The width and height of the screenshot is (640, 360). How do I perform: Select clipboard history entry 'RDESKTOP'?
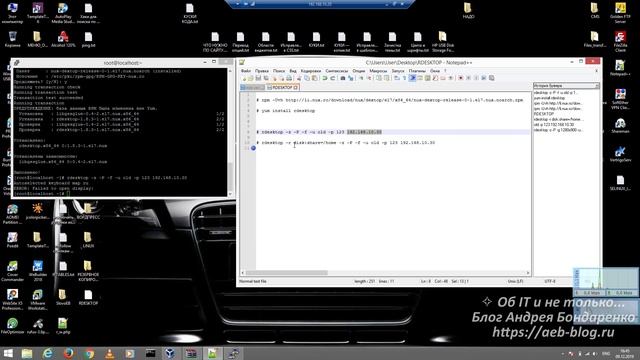(544, 114)
